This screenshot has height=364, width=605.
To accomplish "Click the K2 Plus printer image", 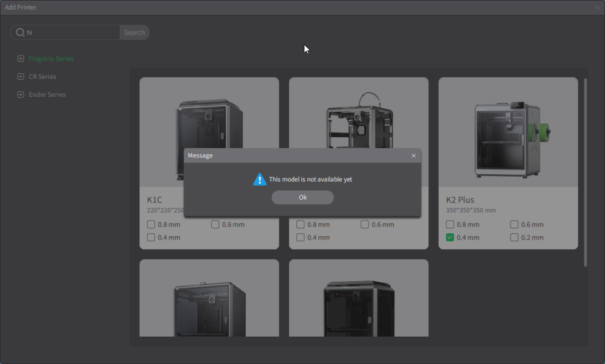I will (x=508, y=140).
